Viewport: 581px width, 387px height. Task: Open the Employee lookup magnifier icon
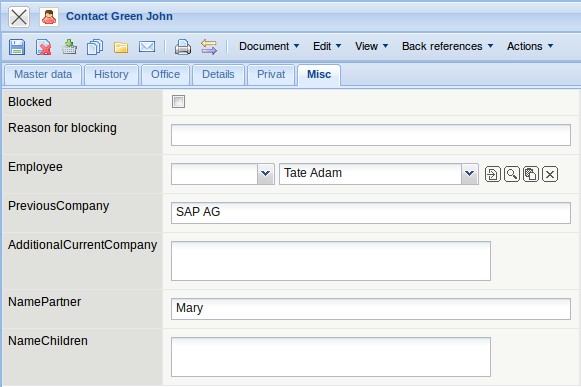(512, 174)
